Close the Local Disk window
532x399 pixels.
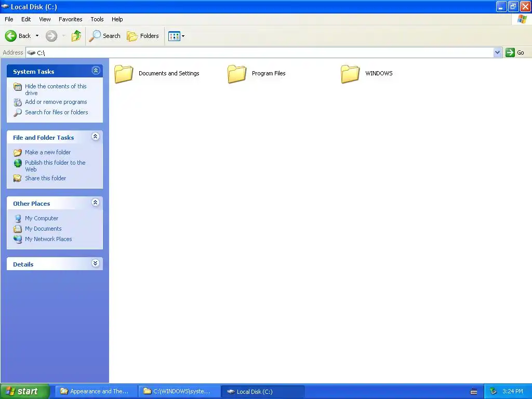pyautogui.click(x=526, y=6)
